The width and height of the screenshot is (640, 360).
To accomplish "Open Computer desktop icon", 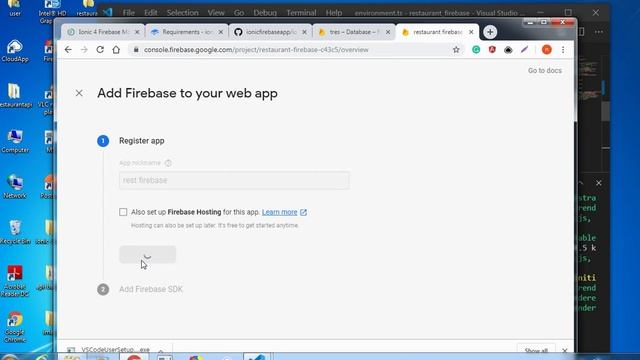I will 15,142.
